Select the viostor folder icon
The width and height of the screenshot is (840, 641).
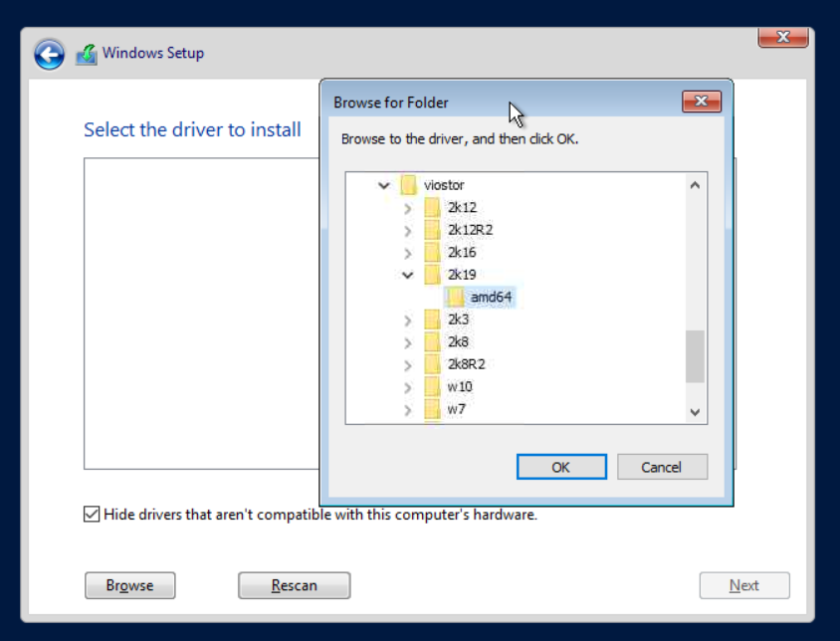(408, 185)
